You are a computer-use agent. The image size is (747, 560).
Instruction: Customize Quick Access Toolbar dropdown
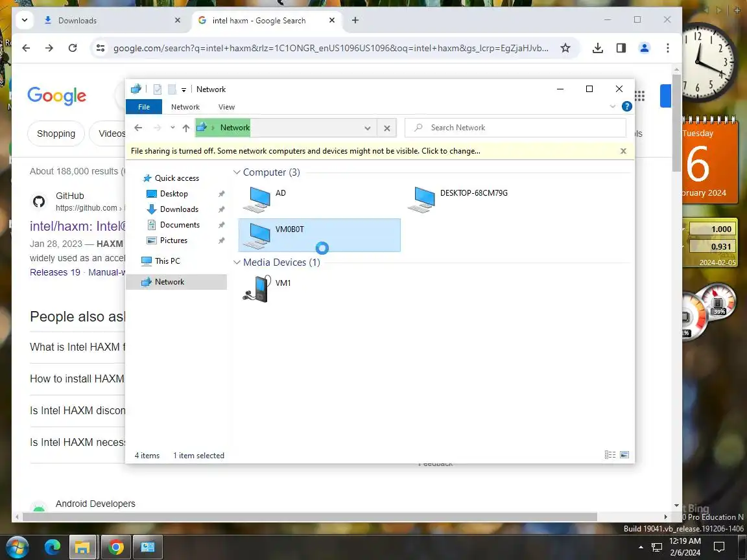(x=184, y=89)
